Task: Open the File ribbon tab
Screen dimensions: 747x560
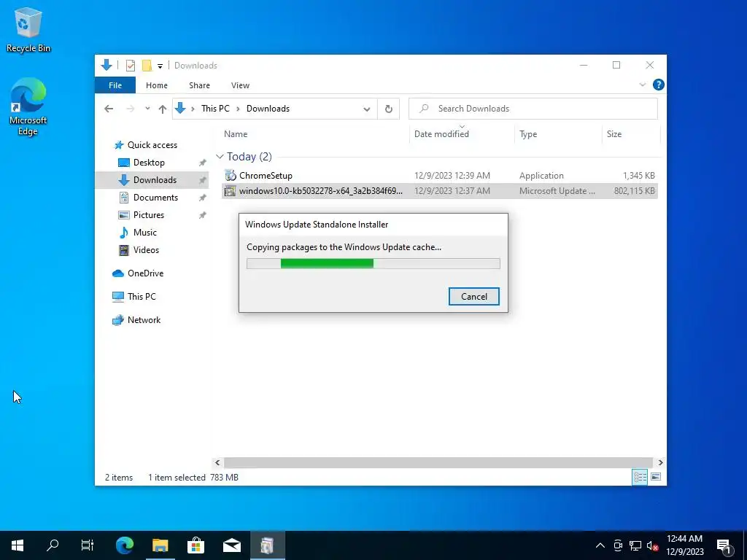Action: (115, 85)
